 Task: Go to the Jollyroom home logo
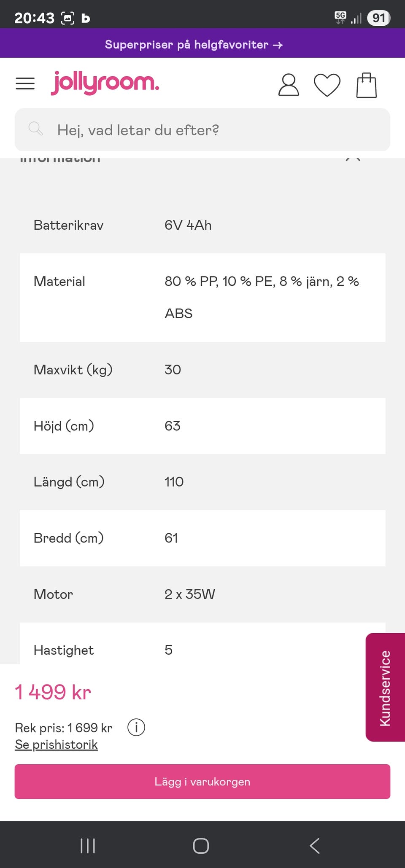click(x=105, y=83)
